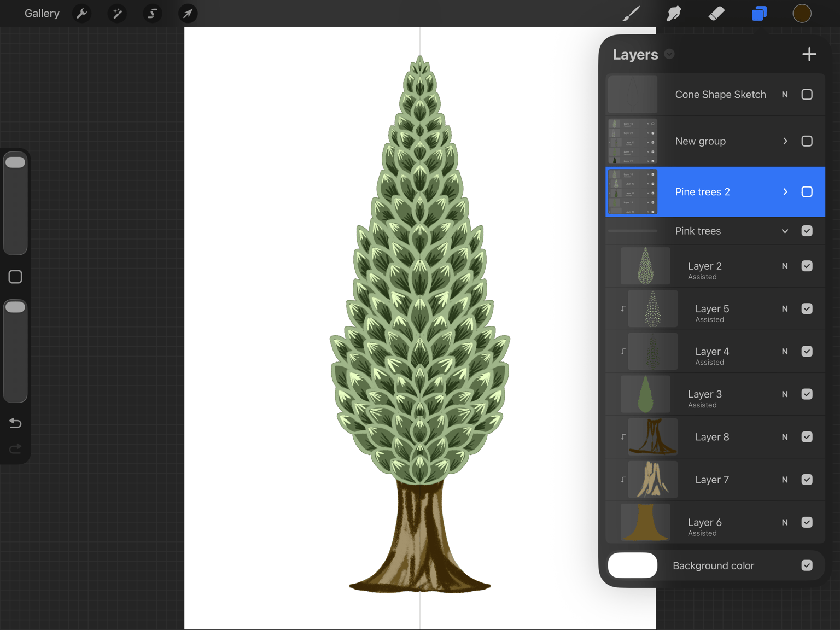Show the Cone Shape Sketch layer
Screen dimensions: 840x630
(x=807, y=95)
